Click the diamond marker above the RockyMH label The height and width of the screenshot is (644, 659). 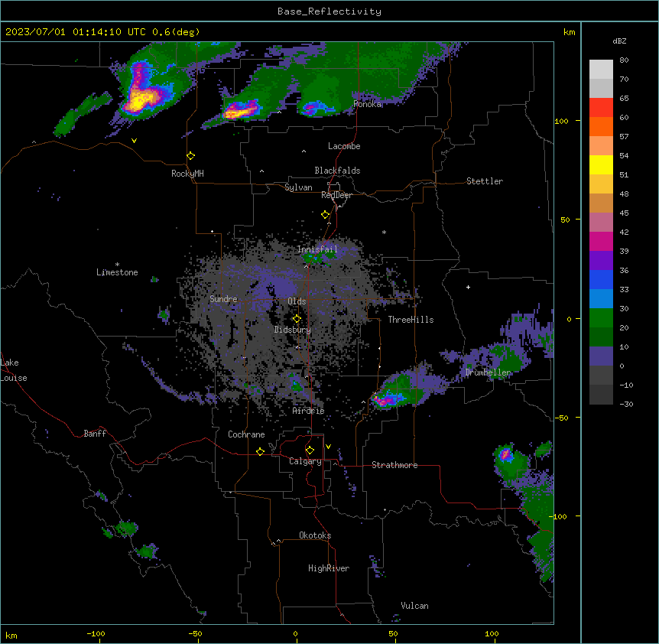coord(190,155)
